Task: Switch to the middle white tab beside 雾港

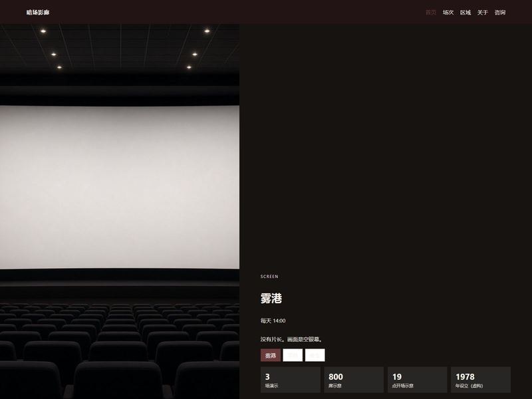Action: pyautogui.click(x=293, y=355)
